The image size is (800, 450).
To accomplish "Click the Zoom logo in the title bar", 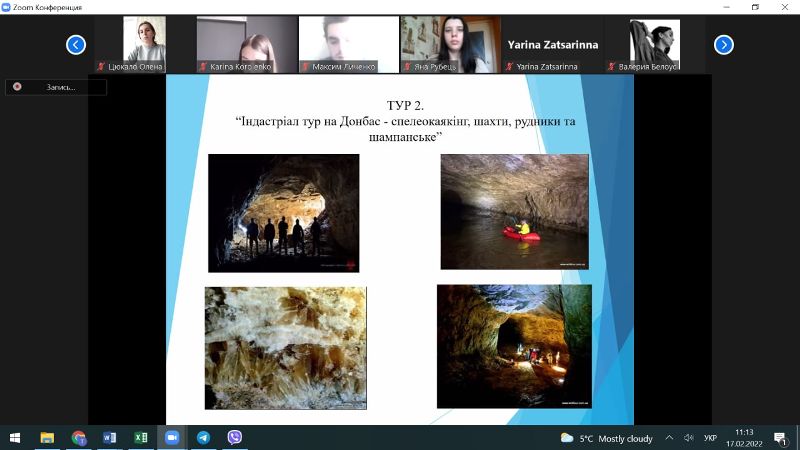I will (6, 7).
